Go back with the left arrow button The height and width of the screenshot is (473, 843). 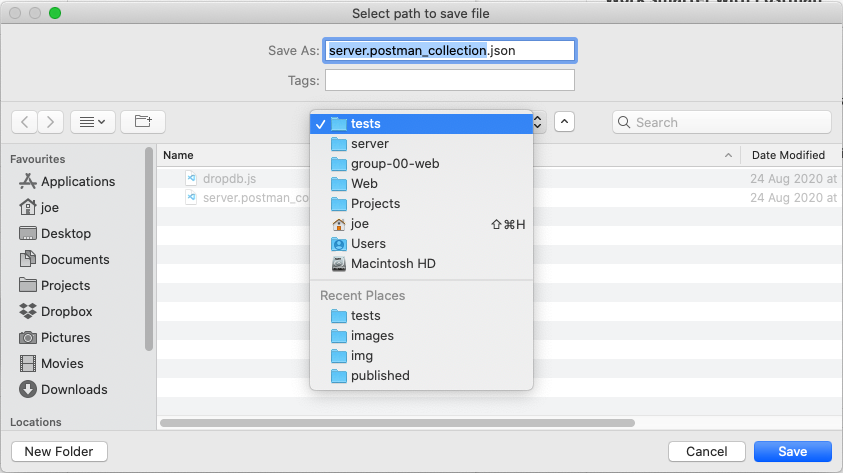[24, 122]
